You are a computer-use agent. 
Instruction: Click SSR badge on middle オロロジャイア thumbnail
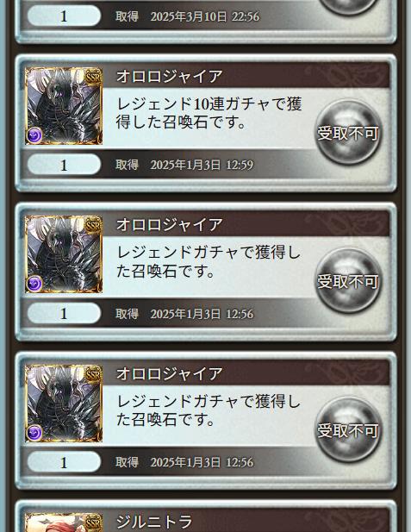click(x=93, y=225)
